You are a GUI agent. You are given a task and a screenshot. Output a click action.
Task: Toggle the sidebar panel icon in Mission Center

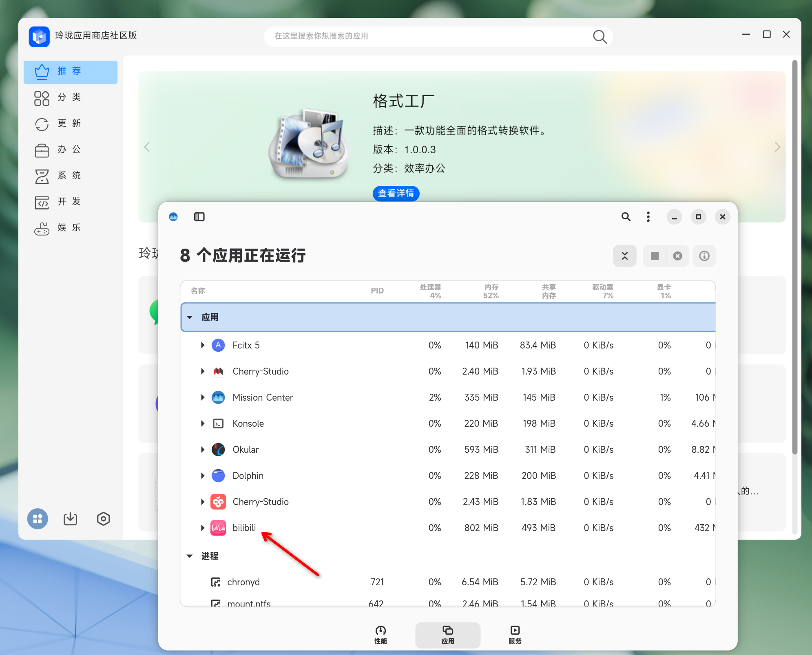pyautogui.click(x=199, y=217)
